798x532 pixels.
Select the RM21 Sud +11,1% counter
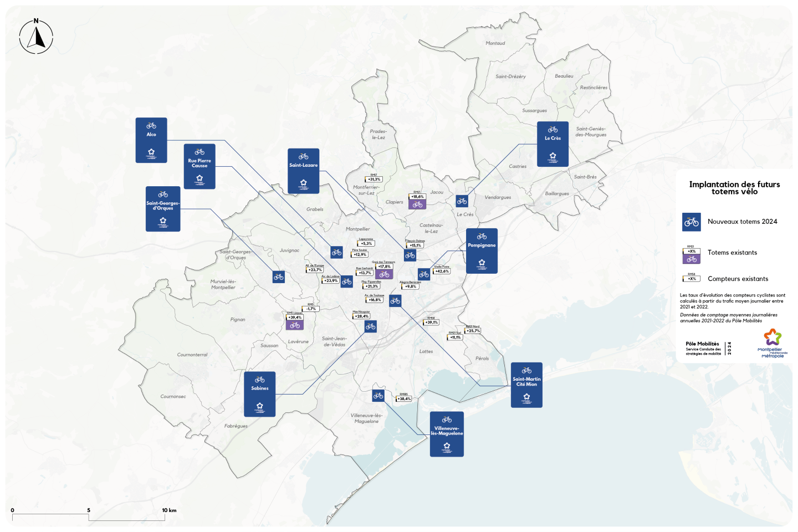455,335
